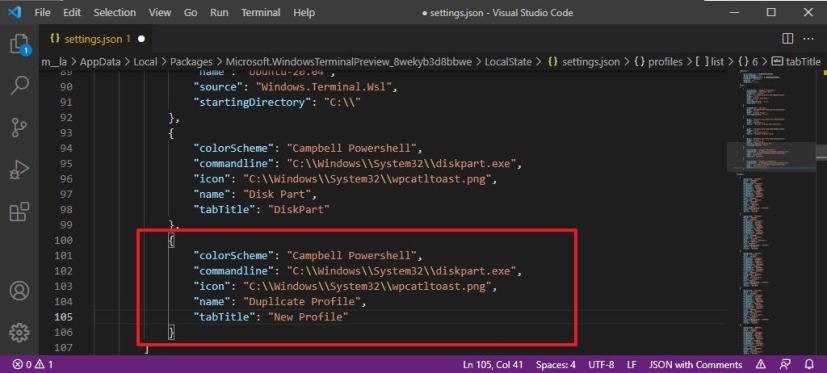Click AppData in the breadcrumb
Viewport: 827px width, 373px height.
tap(100, 62)
